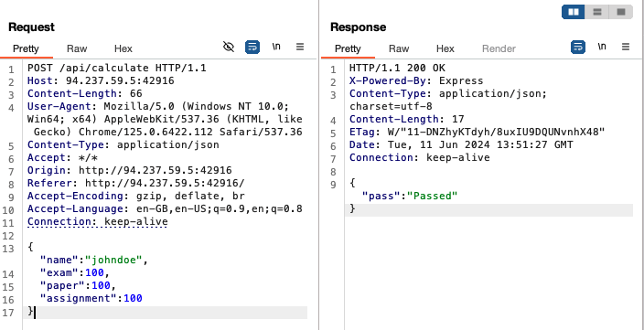Click the Accept-Encoding header line
Image resolution: width=644 pixels, height=330 pixels.
click(x=136, y=196)
